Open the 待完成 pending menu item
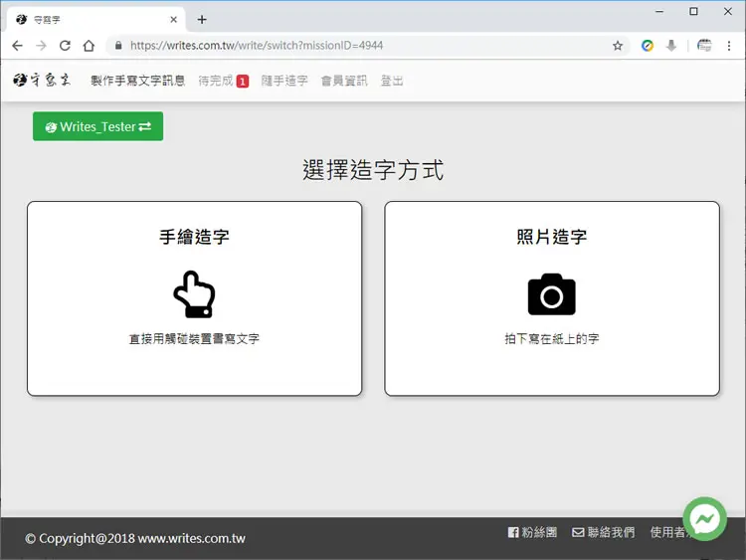The image size is (746, 560). [x=223, y=81]
